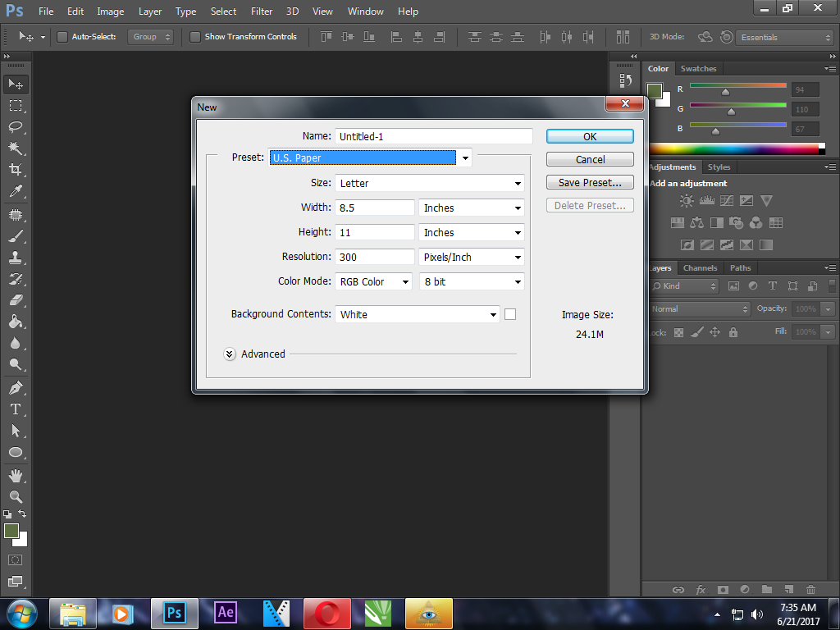Toggle lock transparent pixels icon
The image size is (840, 630).
(678, 333)
